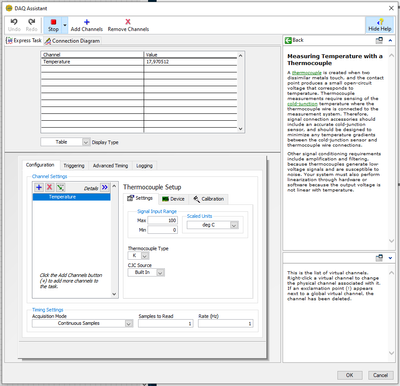This screenshot has width=400, height=386.
Task: Click the Min signal input field
Action: point(163,230)
